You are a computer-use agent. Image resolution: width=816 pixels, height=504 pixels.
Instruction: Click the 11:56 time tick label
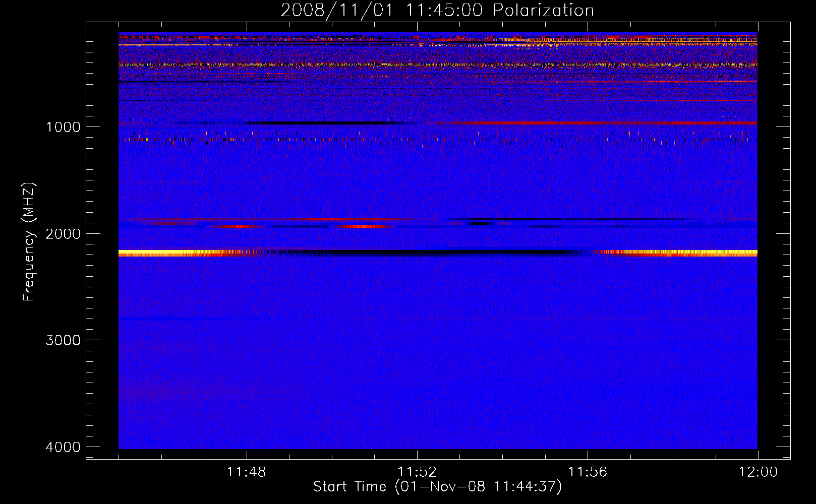[588, 472]
